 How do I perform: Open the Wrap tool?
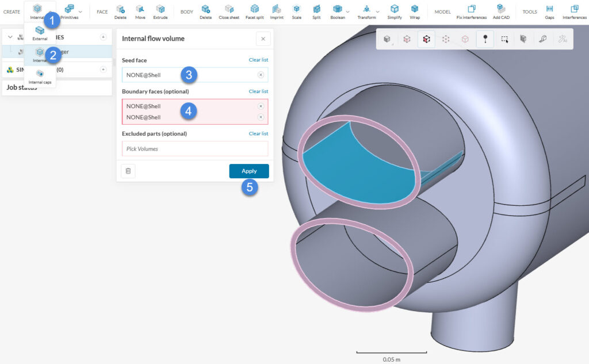click(x=415, y=10)
